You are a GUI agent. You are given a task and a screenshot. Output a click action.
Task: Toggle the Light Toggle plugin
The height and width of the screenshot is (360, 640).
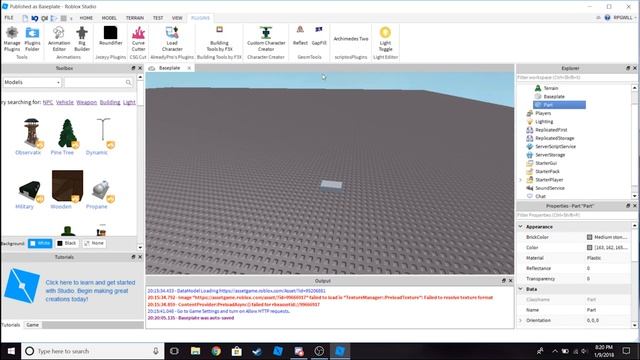(x=385, y=39)
